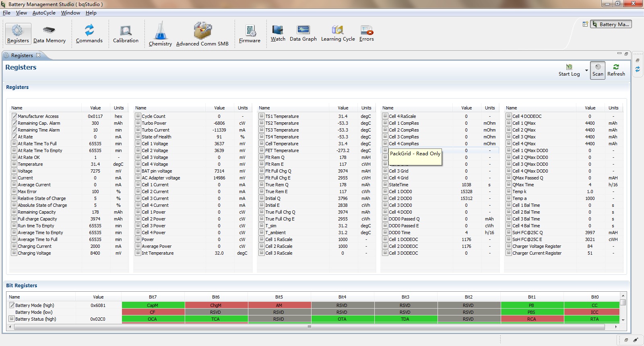Refresh the register values
The height and width of the screenshot is (346, 644).
tap(616, 70)
